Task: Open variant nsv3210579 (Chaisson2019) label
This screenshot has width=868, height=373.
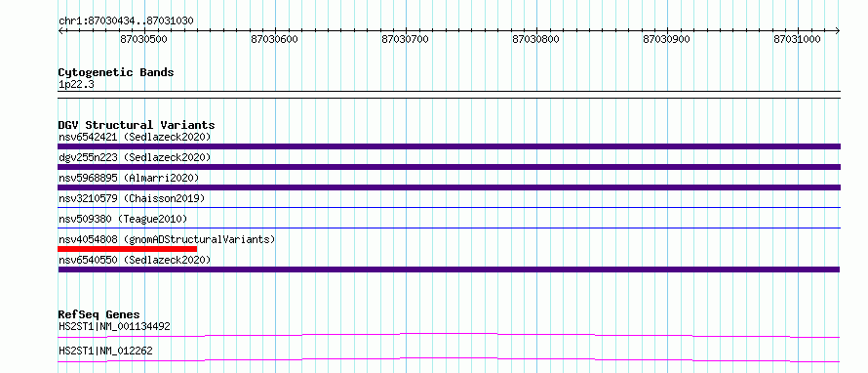Action: 132,198
